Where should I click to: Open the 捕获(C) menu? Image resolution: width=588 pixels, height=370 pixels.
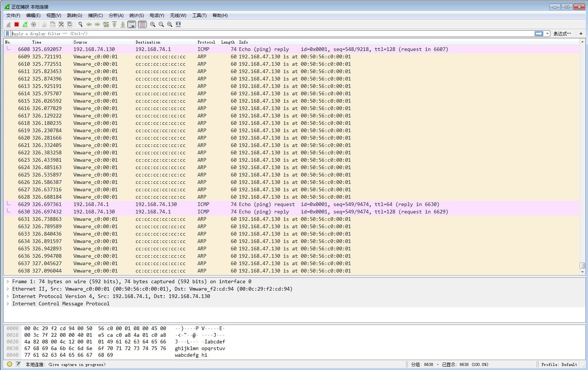click(x=96, y=16)
